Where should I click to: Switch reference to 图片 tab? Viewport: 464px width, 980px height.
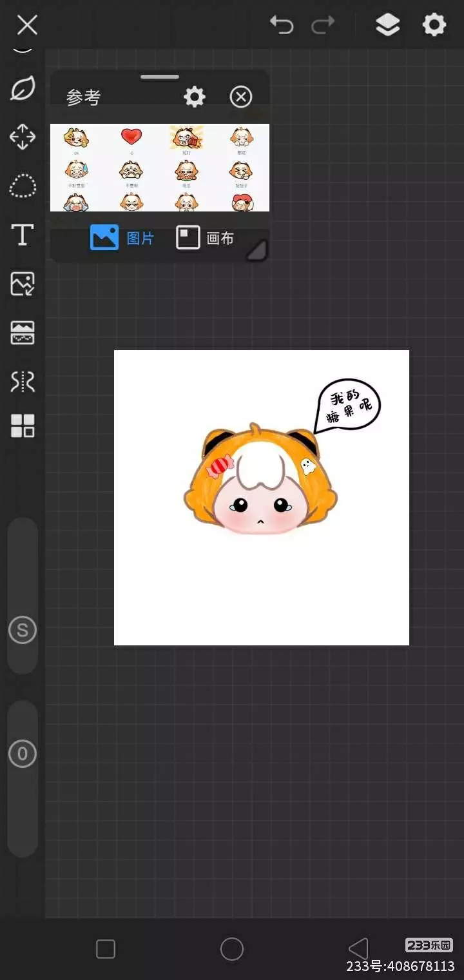(x=122, y=238)
